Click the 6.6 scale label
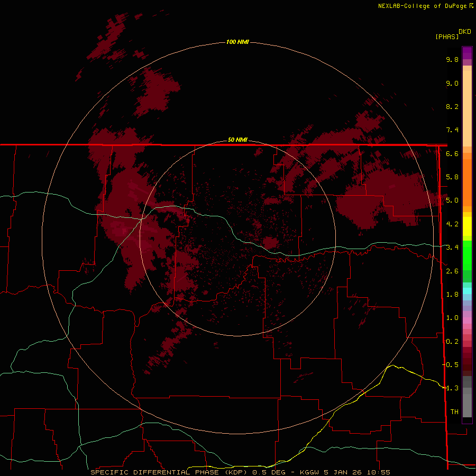 pyautogui.click(x=452, y=153)
